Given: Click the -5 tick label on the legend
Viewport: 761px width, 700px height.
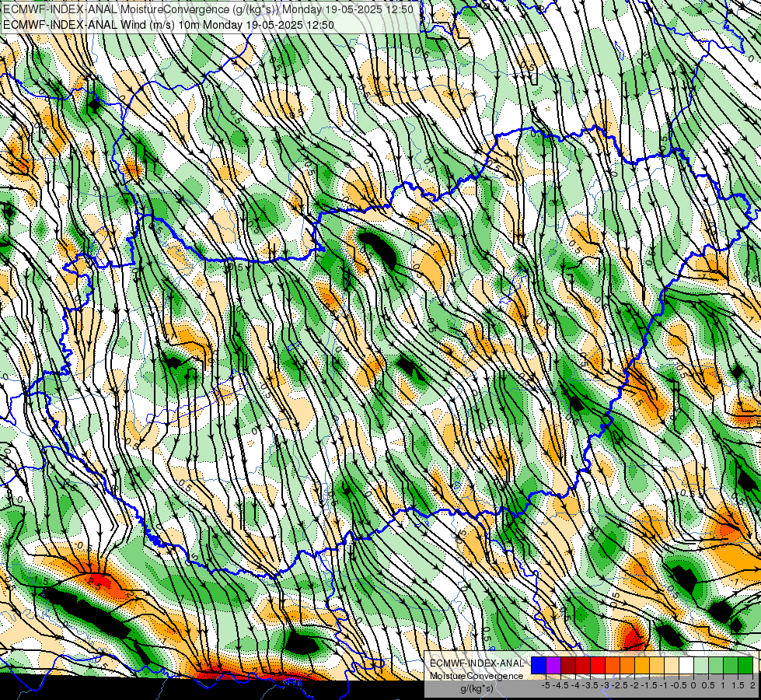Looking at the screenshot, I should click(x=546, y=685).
